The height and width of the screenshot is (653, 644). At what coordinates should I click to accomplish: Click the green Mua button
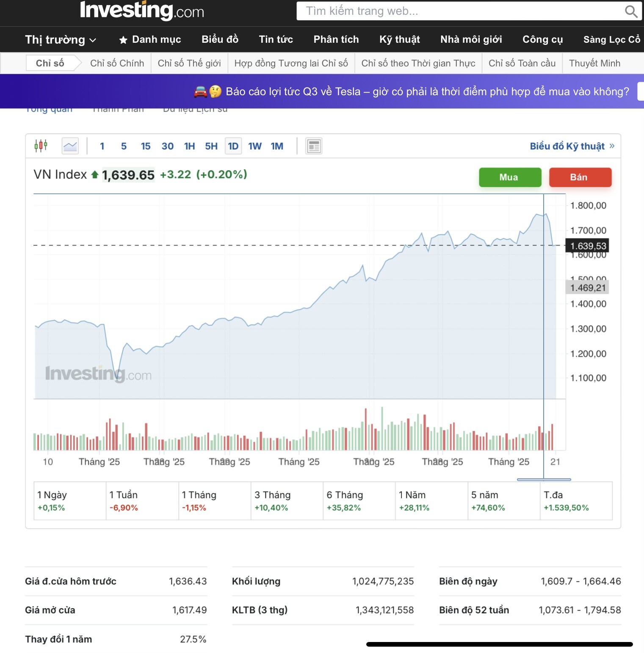[x=510, y=177]
